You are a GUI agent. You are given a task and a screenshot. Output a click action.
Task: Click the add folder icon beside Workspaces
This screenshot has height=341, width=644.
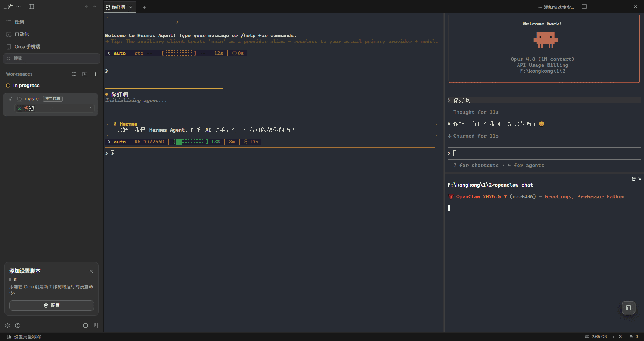tap(85, 74)
